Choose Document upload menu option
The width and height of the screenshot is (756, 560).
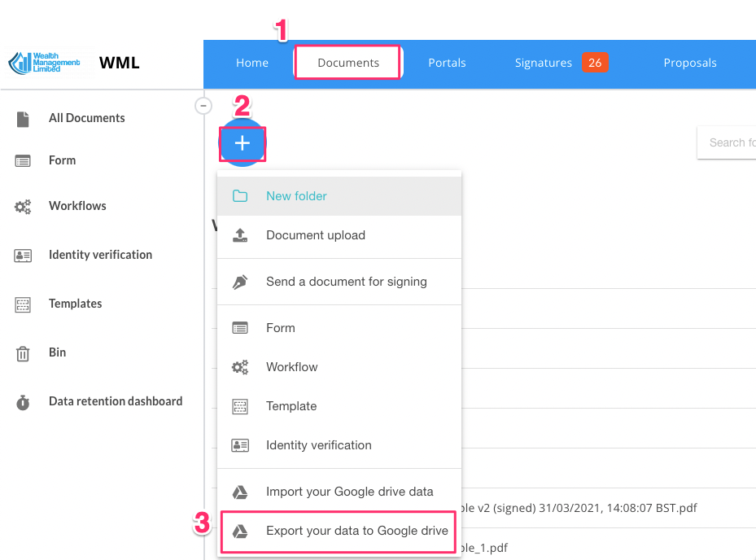coord(315,235)
